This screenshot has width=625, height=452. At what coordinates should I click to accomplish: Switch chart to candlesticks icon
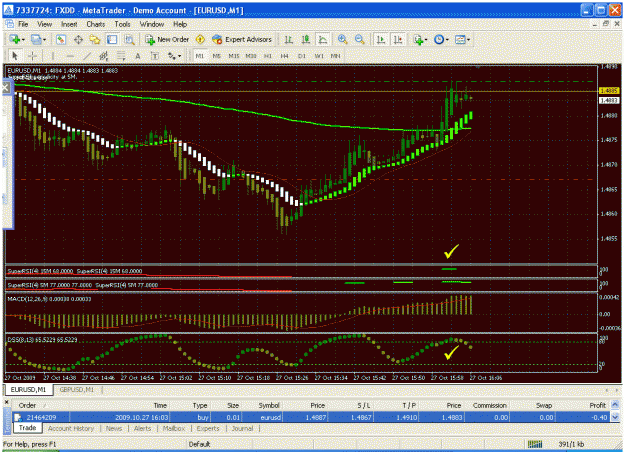tap(306, 39)
